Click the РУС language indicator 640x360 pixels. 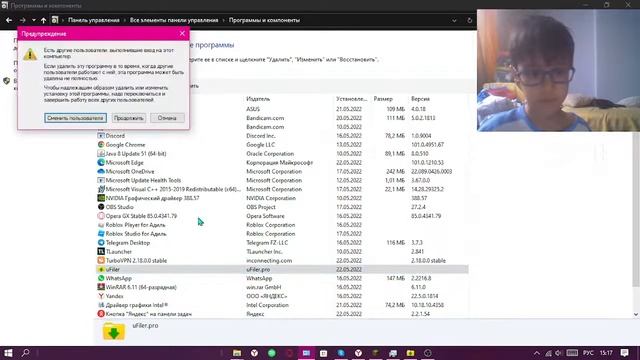coord(588,353)
